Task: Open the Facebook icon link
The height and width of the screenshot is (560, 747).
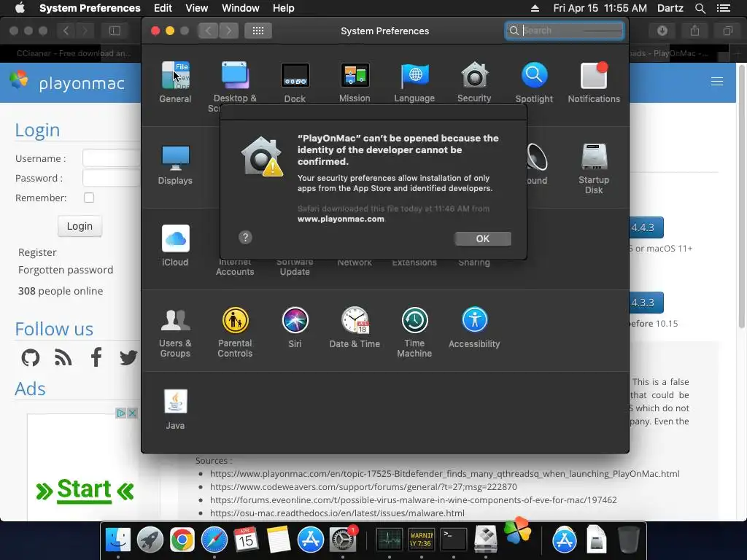Action: tap(96, 357)
